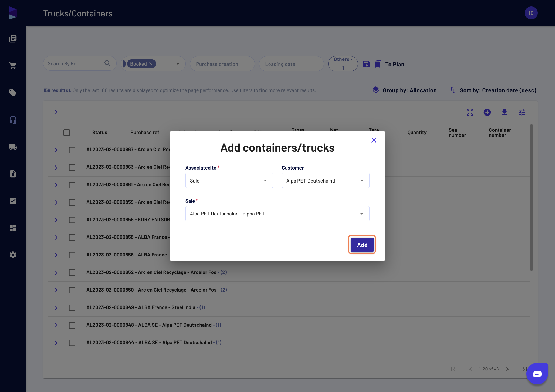Image resolution: width=555 pixels, height=392 pixels.
Task: Open the Sale dropdown with Alpa PET Deutschalnd
Action: (277, 214)
